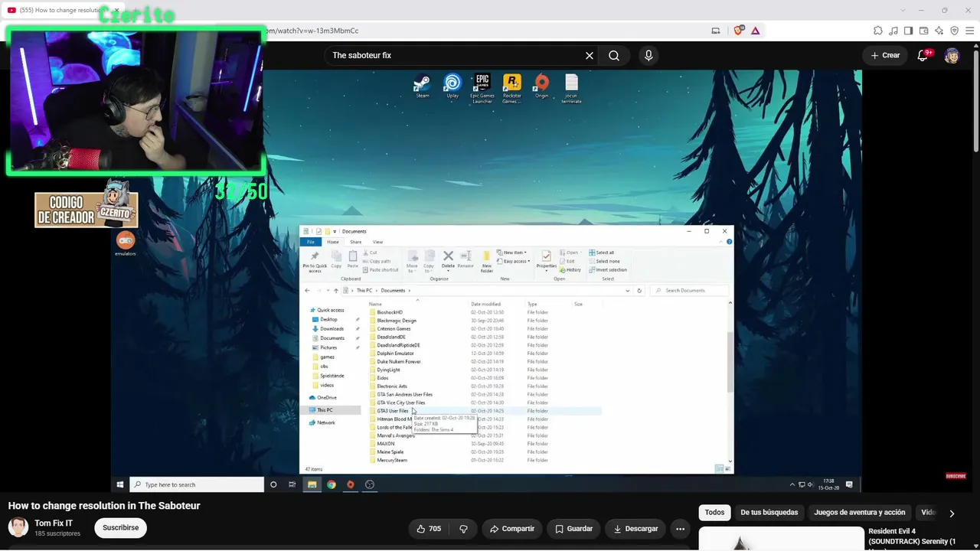The image size is (980, 551).
Task: Click the Pin to Quick access ribbon icon
Action: click(x=315, y=261)
